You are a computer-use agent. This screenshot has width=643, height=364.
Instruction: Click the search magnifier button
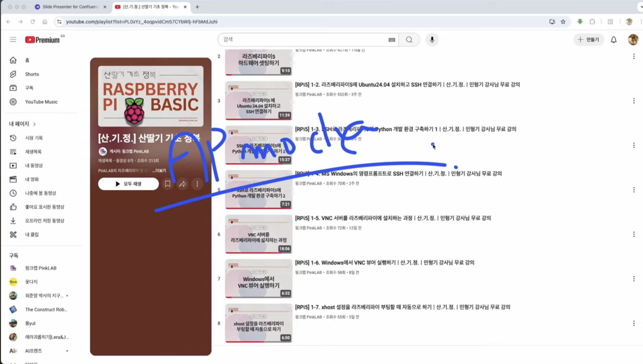click(409, 39)
